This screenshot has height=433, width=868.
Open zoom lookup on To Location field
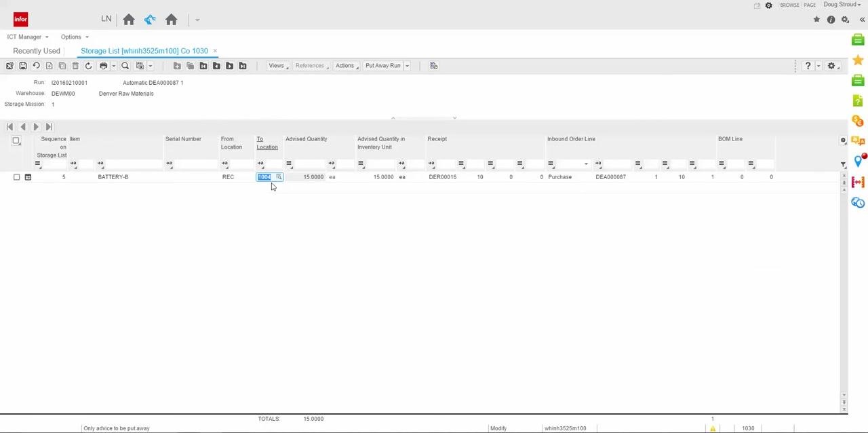tap(278, 177)
